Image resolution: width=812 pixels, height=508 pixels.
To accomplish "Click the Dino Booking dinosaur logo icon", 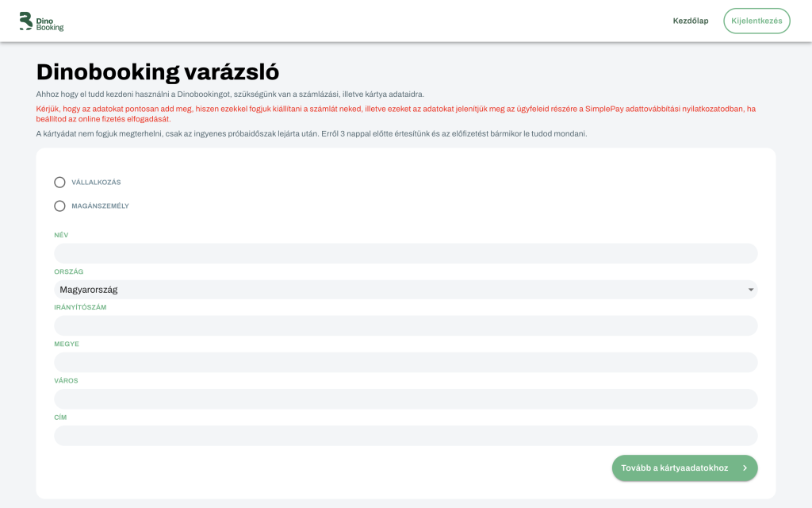I will [x=26, y=21].
